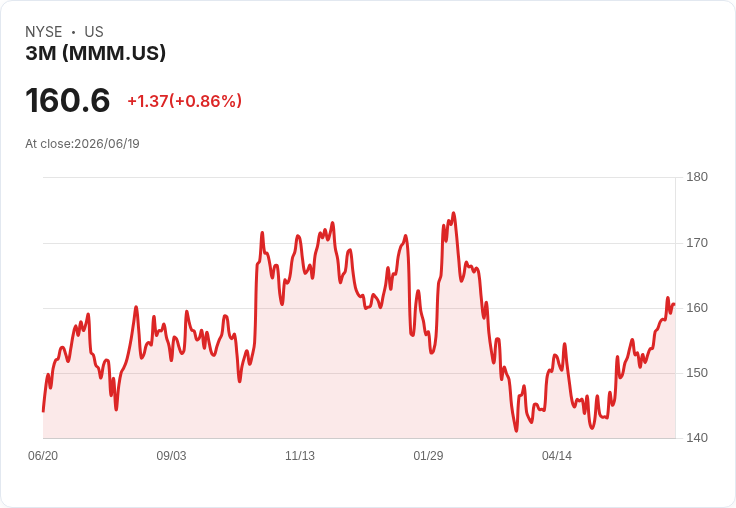Click the 160.6 current price
Screen dimensions: 736x508
tap(68, 100)
